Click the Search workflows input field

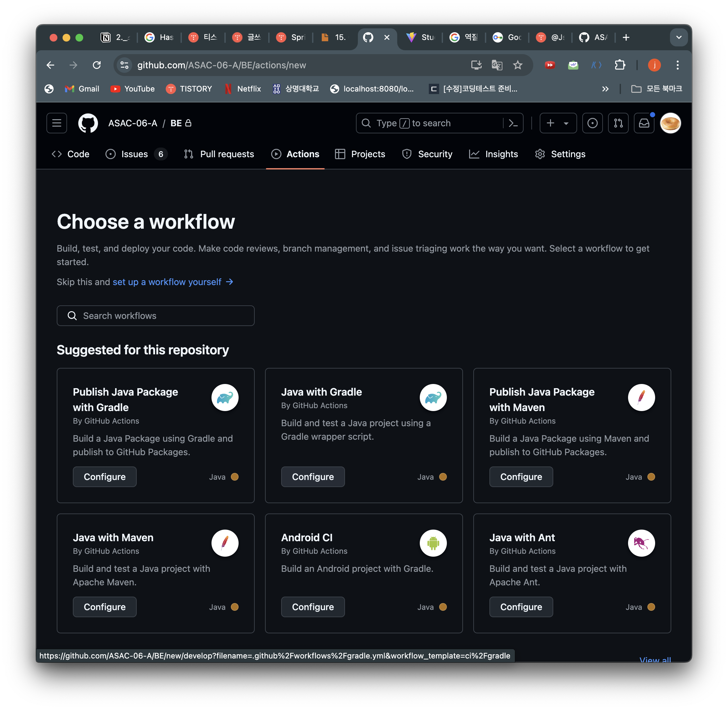(x=156, y=316)
